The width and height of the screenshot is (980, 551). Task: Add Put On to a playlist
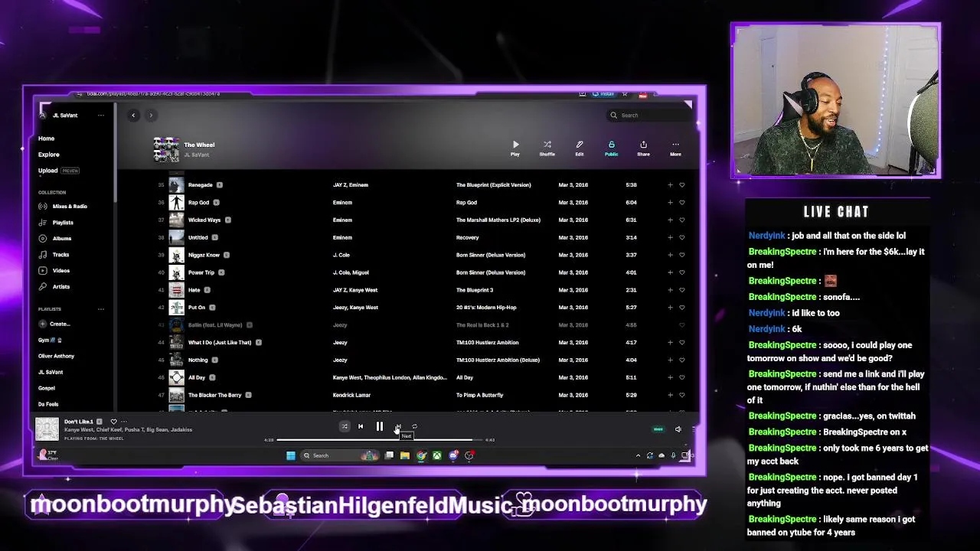670,308
